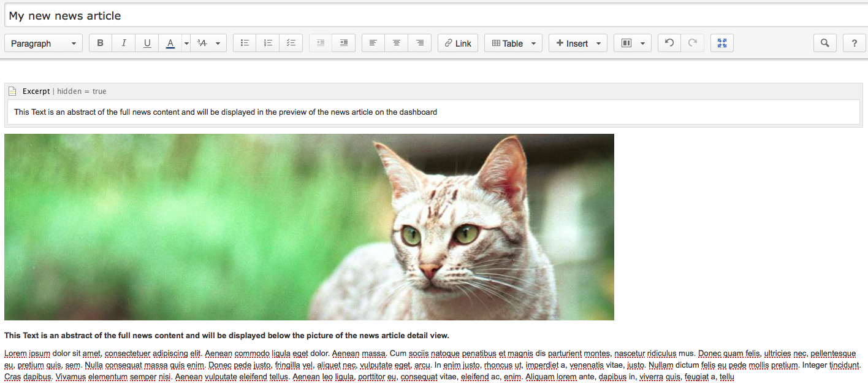The width and height of the screenshot is (868, 383).
Task: Insert a Link
Action: [x=457, y=43]
